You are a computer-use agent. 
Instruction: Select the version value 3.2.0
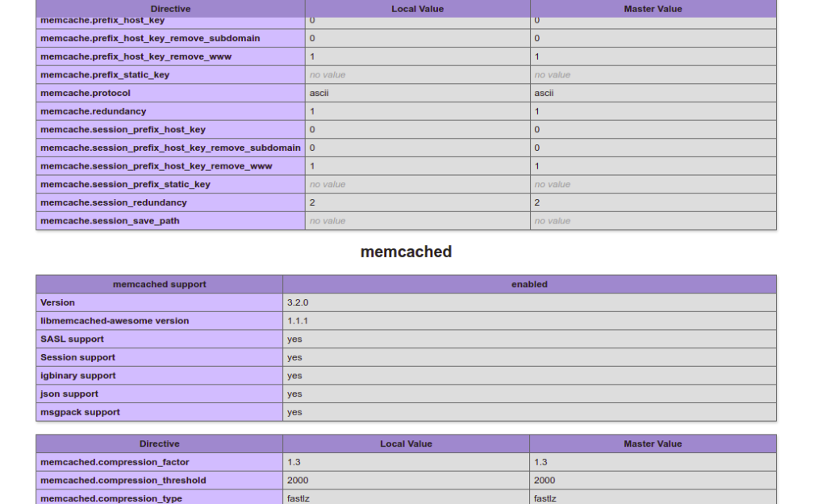click(298, 303)
